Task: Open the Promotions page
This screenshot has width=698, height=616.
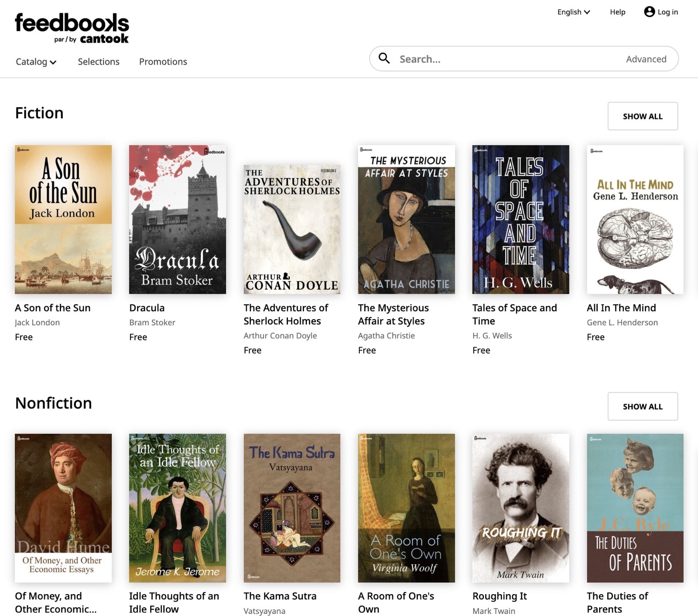Action: [163, 62]
